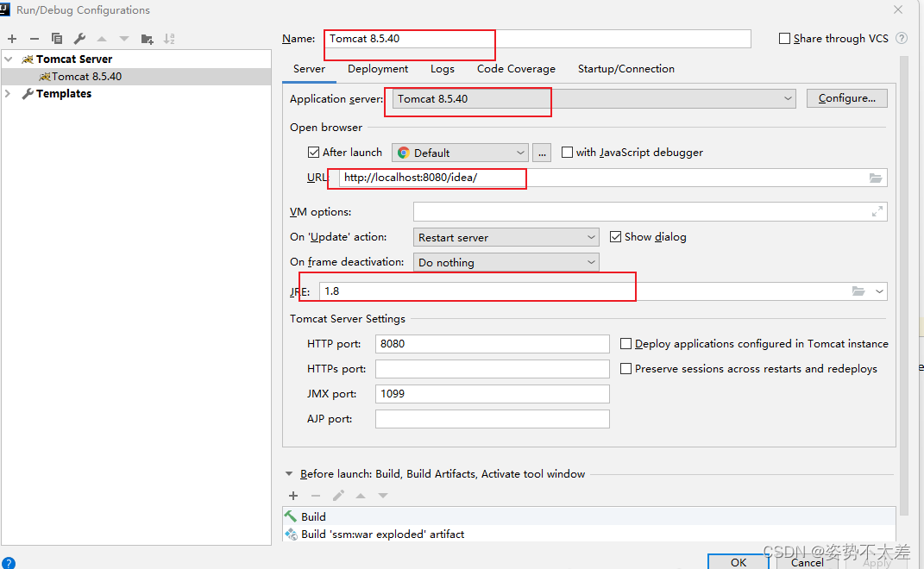The height and width of the screenshot is (569, 924).
Task: Enable Share through VCS checkbox
Action: [x=784, y=38]
